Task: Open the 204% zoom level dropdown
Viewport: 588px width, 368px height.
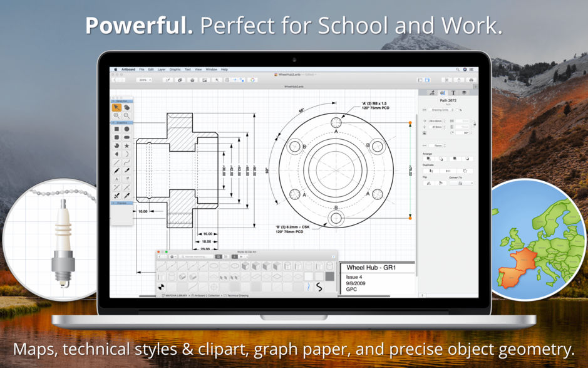Action: click(x=145, y=79)
